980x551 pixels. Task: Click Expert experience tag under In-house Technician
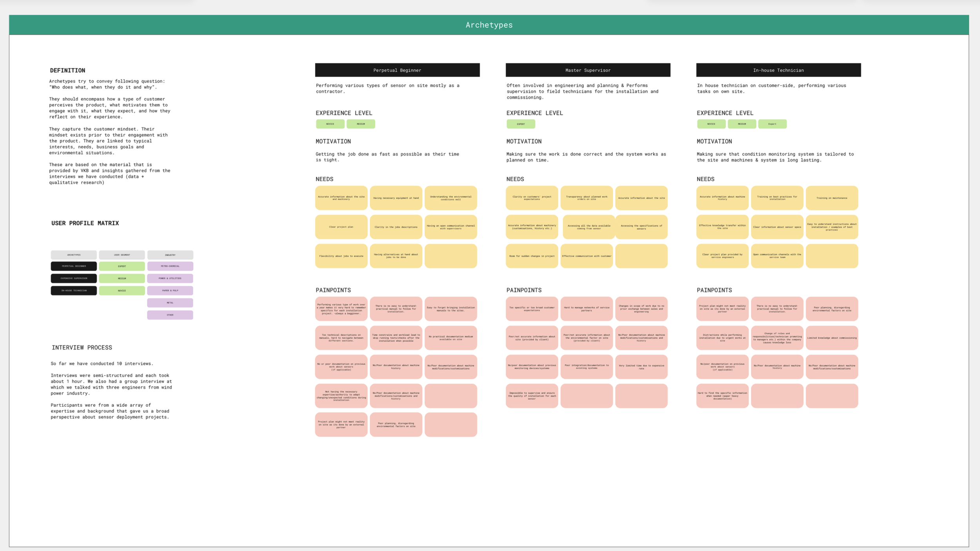pyautogui.click(x=772, y=124)
